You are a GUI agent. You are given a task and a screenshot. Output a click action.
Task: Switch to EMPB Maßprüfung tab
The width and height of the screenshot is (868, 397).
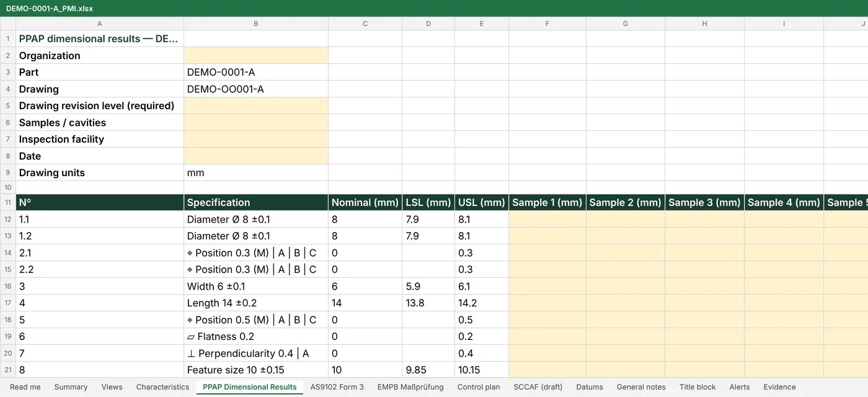pyautogui.click(x=410, y=387)
